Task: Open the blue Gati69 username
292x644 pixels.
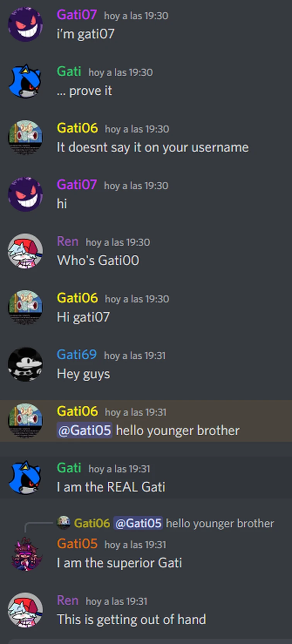Action: coord(77,354)
